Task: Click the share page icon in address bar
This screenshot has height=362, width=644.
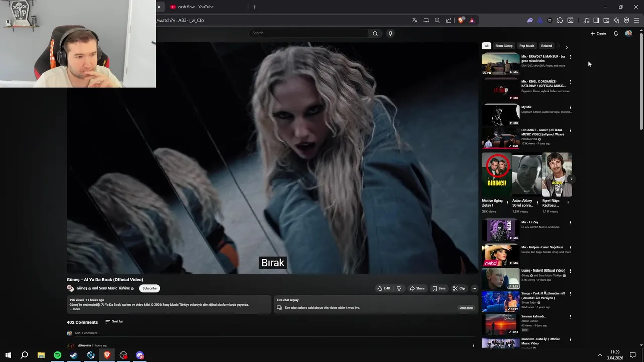Action: (449, 20)
